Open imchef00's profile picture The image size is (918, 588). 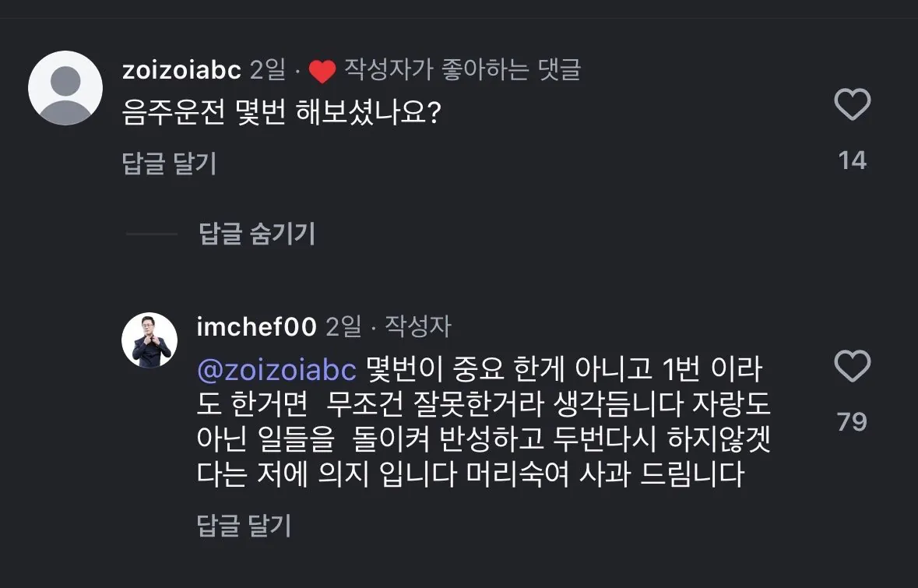150,340
